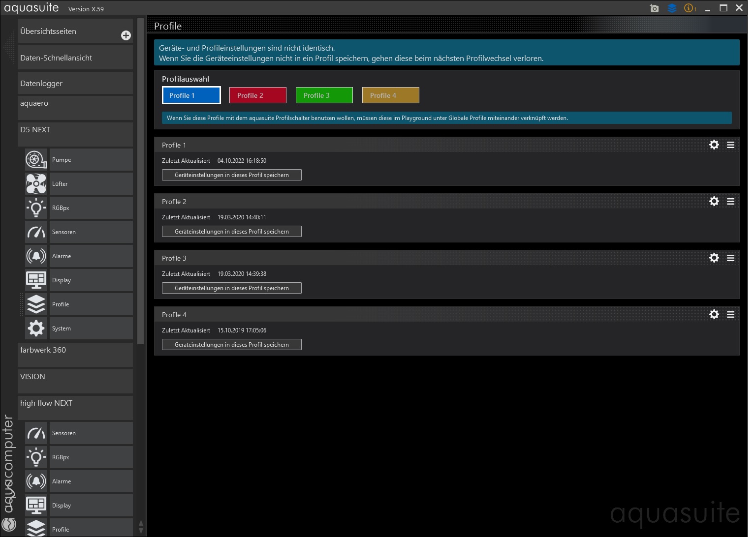The width and height of the screenshot is (756, 537).
Task: Click Profile 1 timestamp 04.10.2022 16:18:50
Action: pyautogui.click(x=242, y=161)
